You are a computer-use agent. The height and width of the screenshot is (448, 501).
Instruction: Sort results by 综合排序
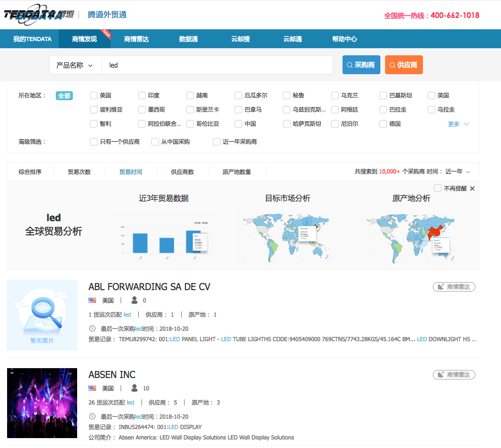pyautogui.click(x=30, y=172)
